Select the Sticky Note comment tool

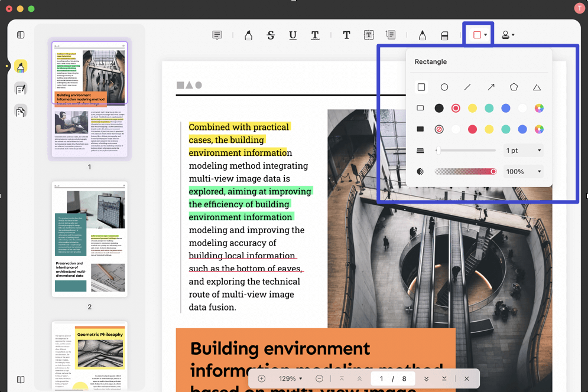click(217, 35)
